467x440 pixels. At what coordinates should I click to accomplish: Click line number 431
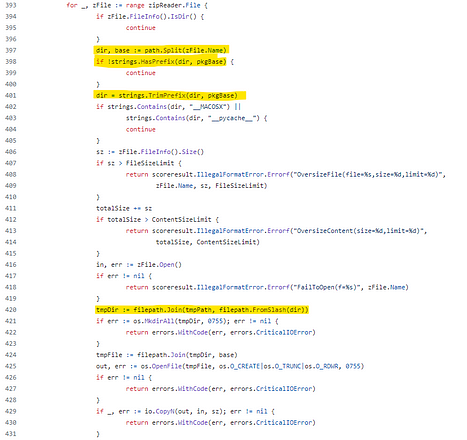tap(11, 434)
